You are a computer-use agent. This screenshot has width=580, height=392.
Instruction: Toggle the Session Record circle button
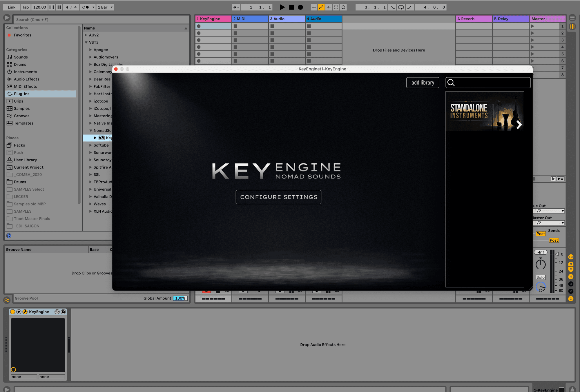click(x=343, y=7)
